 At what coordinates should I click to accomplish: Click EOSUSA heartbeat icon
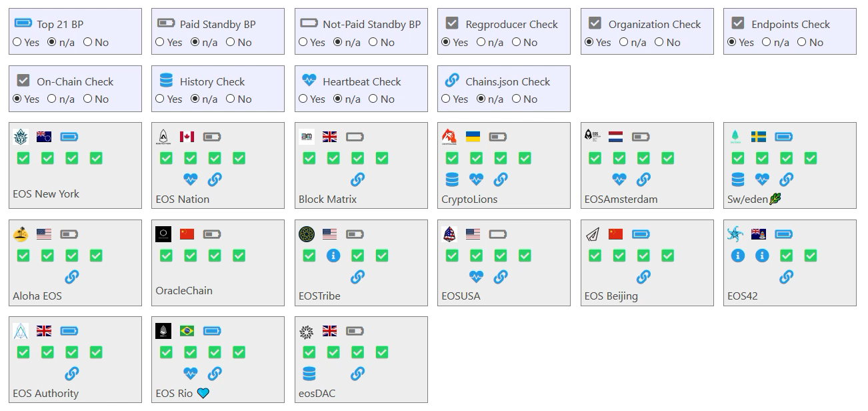click(476, 276)
